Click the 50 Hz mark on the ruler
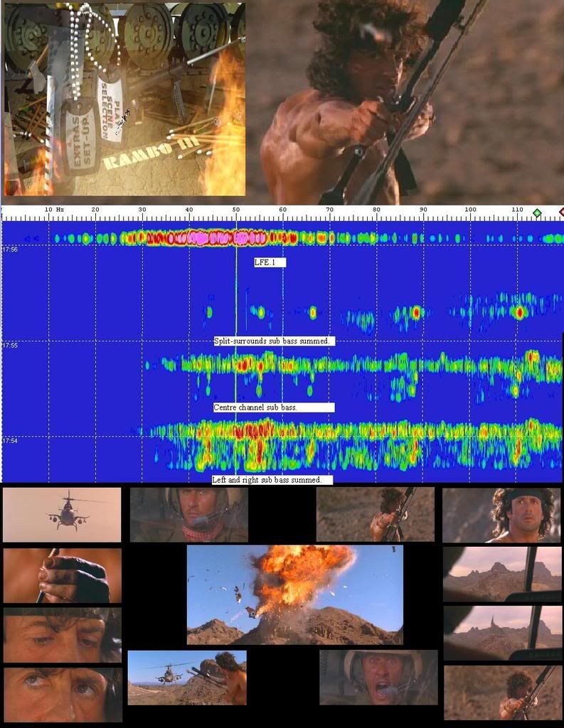The height and width of the screenshot is (728, 564). pos(235,210)
